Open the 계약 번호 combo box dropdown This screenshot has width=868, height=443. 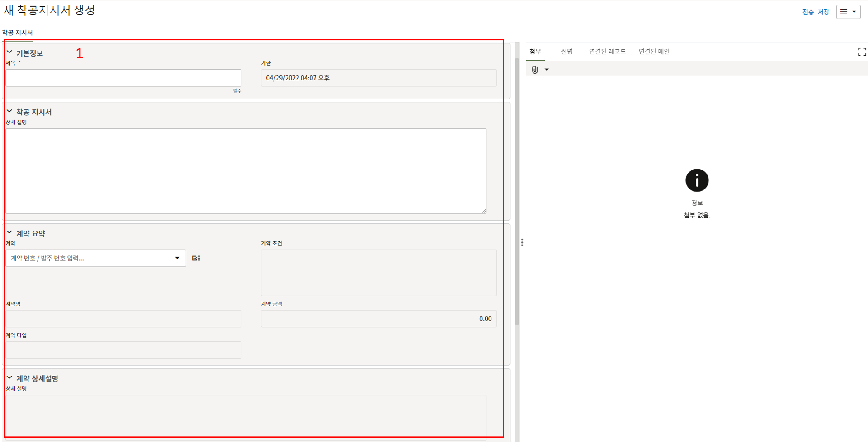[x=177, y=258]
